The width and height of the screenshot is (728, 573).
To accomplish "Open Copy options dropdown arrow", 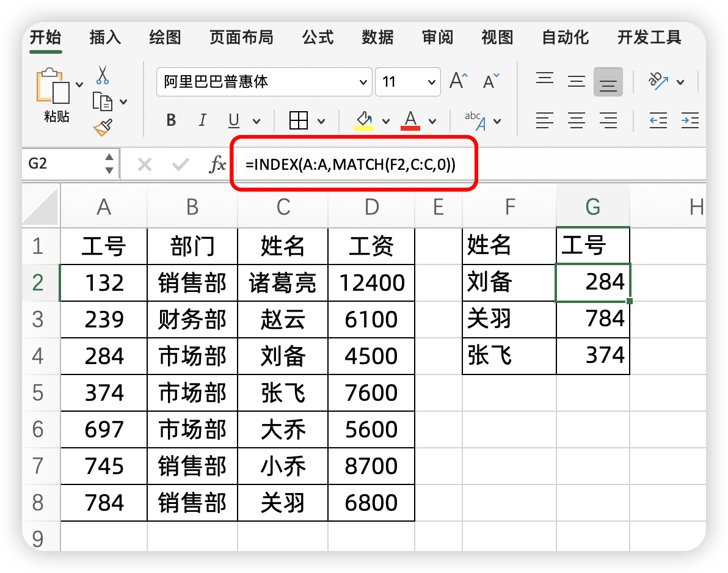I will [x=123, y=101].
